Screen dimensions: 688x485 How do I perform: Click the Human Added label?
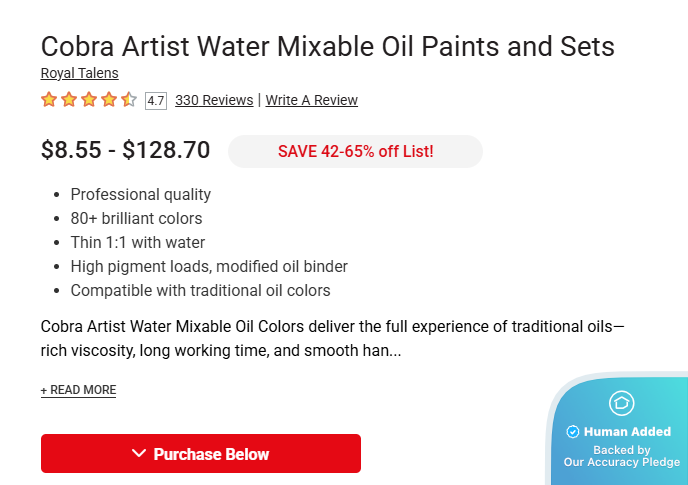click(x=628, y=432)
